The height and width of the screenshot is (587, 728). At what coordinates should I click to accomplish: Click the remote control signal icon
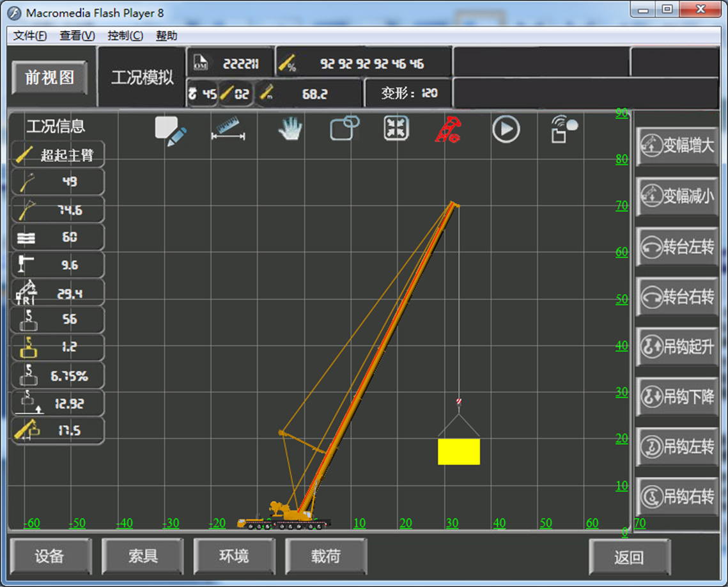tap(564, 129)
